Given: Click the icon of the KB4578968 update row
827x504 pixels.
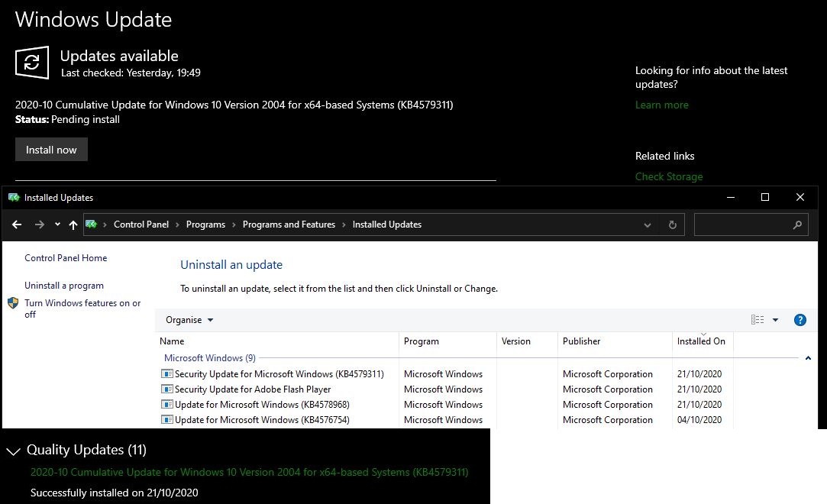Looking at the screenshot, I should (166, 405).
